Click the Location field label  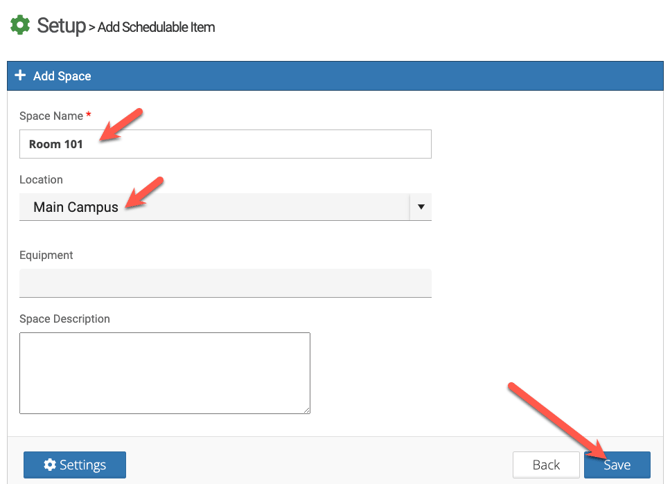pyautogui.click(x=41, y=180)
